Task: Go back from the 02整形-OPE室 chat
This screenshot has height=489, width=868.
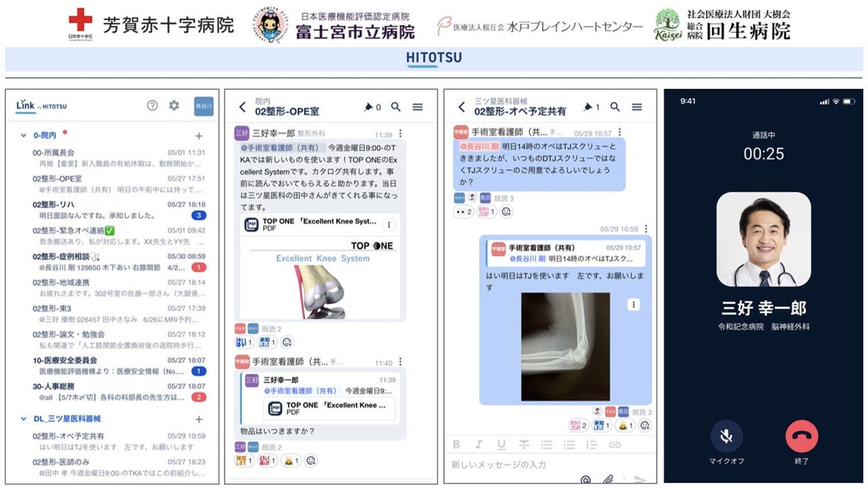Action: [242, 107]
